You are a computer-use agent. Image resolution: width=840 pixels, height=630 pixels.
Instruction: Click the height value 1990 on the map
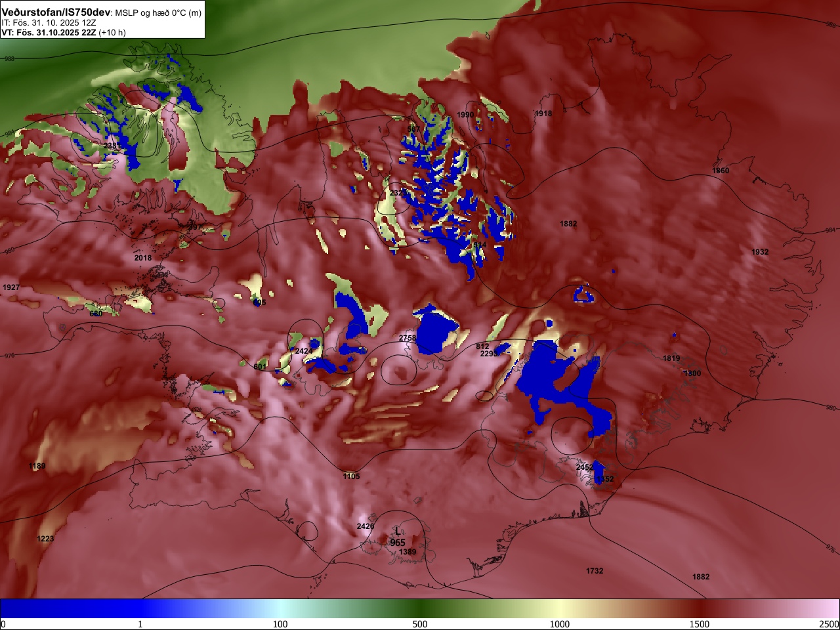pyautogui.click(x=465, y=115)
